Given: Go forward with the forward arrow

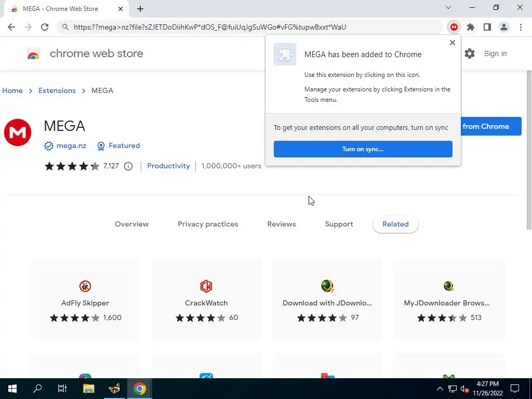Looking at the screenshot, I should 28,27.
